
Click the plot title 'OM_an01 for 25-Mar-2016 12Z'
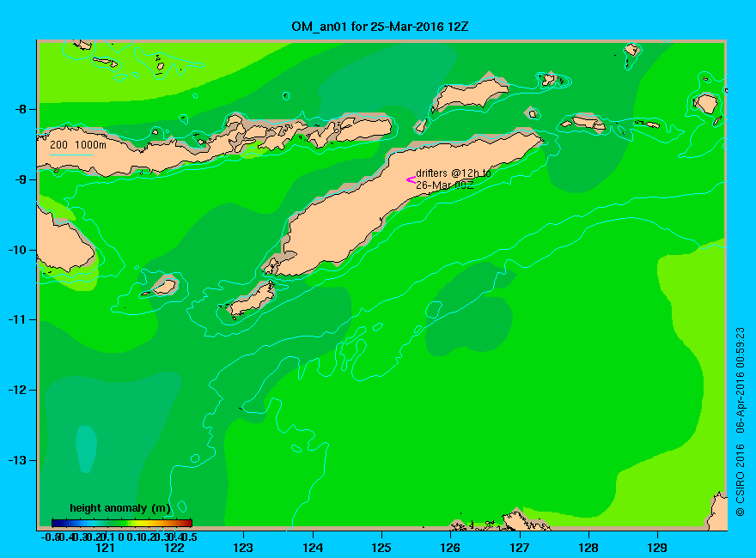(x=380, y=27)
